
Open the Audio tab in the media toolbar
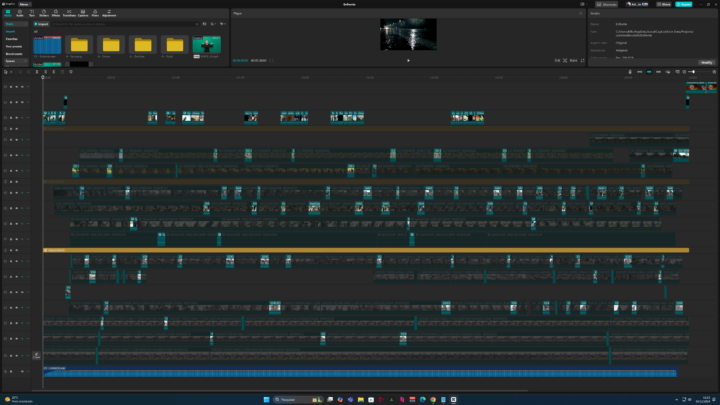point(19,14)
